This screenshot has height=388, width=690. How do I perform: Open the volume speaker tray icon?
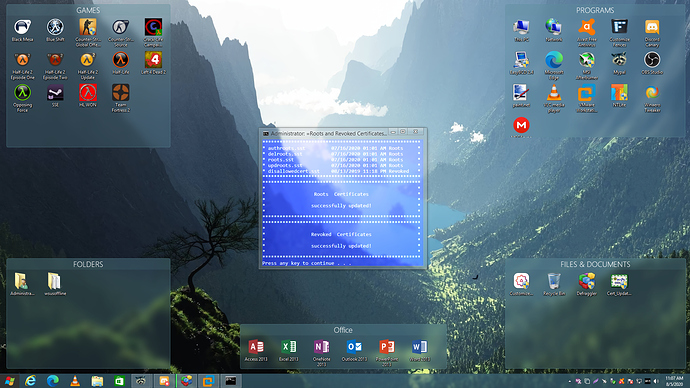[x=657, y=381]
